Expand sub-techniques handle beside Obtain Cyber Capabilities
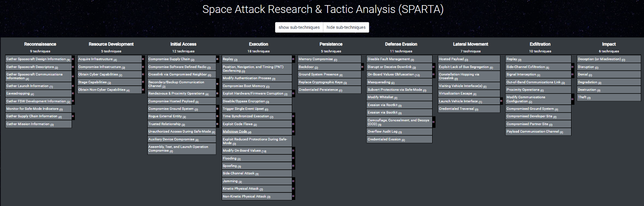644x206 pixels. tap(143, 75)
